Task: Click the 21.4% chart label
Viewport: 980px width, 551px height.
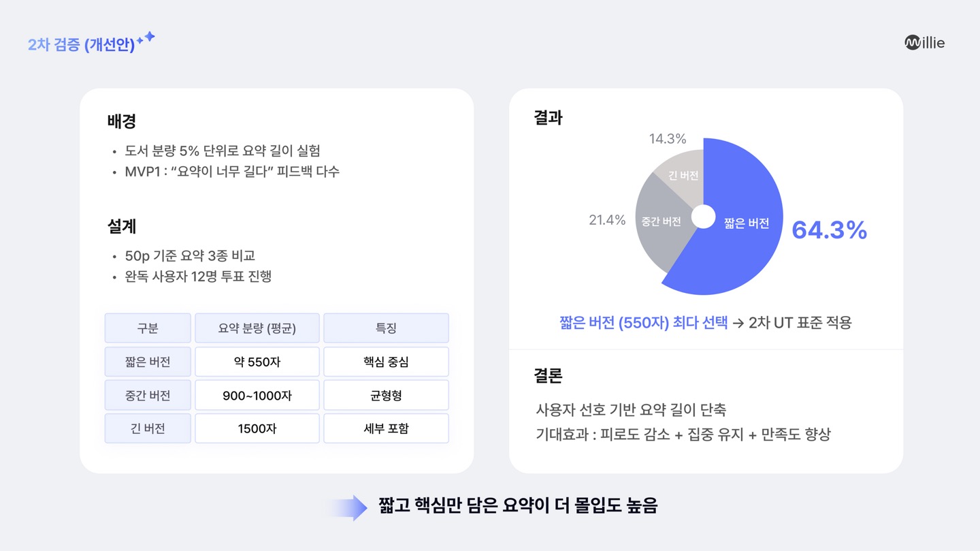Action: pos(607,220)
